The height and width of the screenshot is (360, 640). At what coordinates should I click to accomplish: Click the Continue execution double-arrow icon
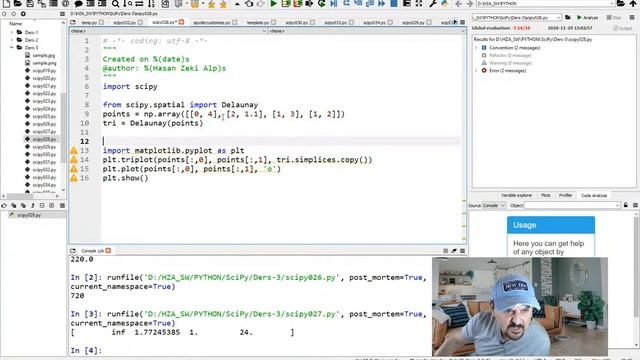click(x=381, y=4)
